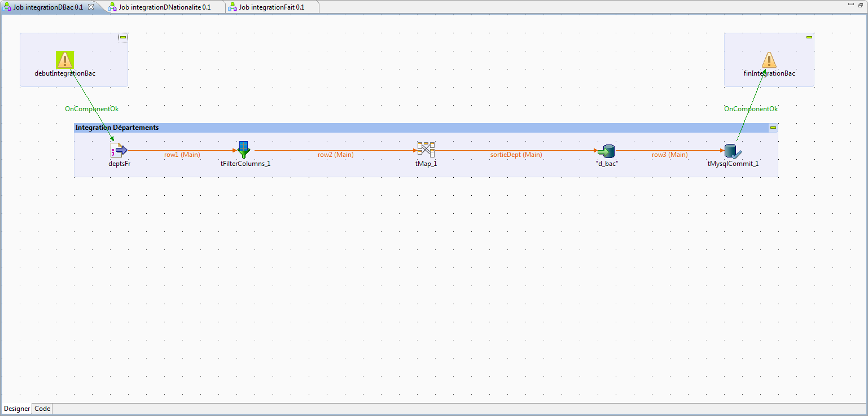Image resolution: width=868 pixels, height=416 pixels.
Task: Click the tFilterColumns_1 funnel component icon
Action: coord(244,150)
